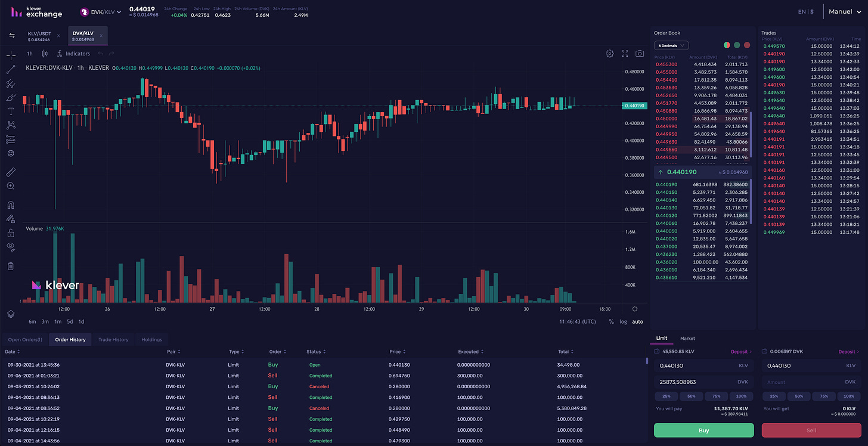Click the green Buy button

click(x=704, y=430)
